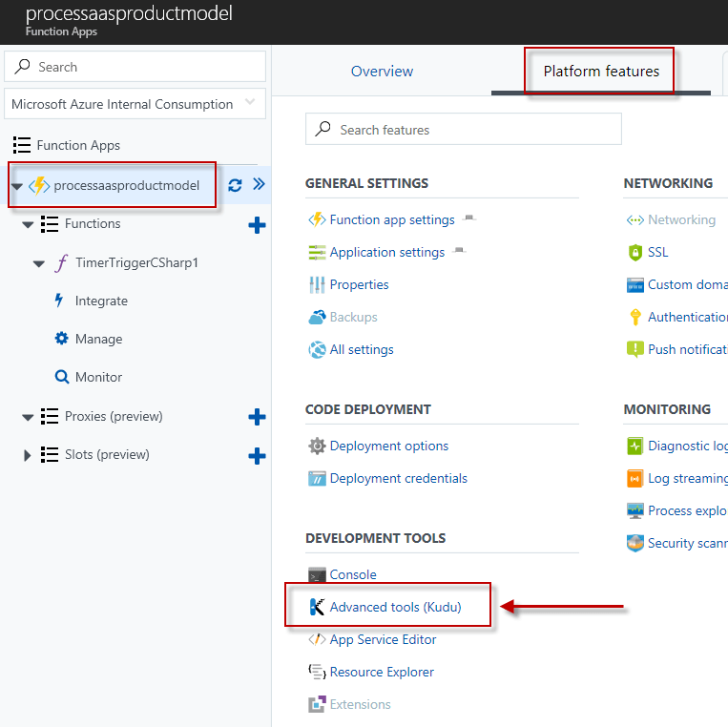This screenshot has height=727, width=728.
Task: Click the double-chevron icon next to processaasproductmodel
Action: pyautogui.click(x=259, y=185)
